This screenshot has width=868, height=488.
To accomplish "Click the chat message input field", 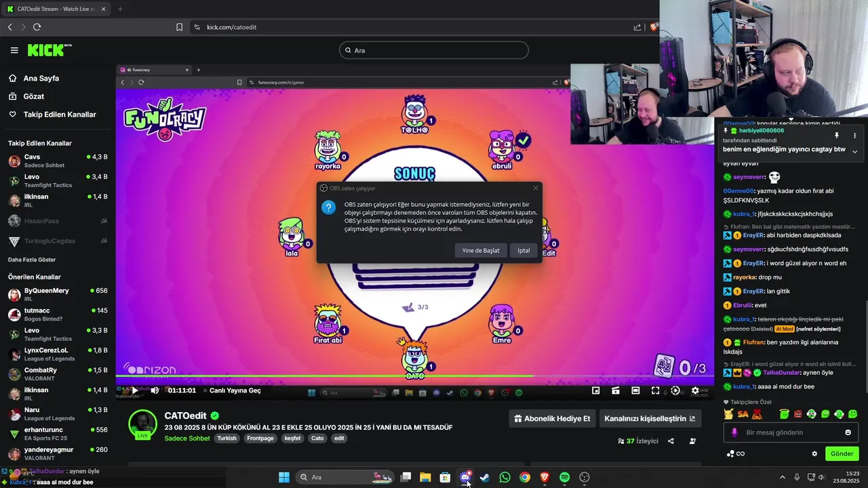I will tap(790, 432).
